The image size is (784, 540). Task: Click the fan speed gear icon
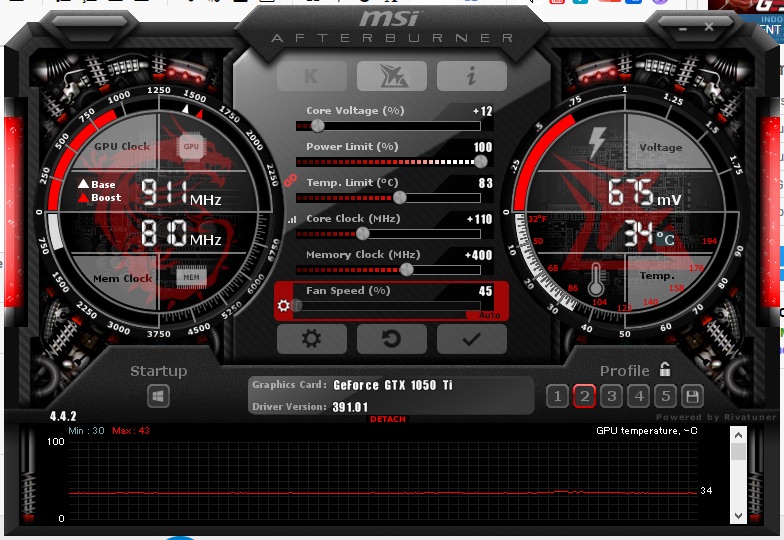click(284, 305)
